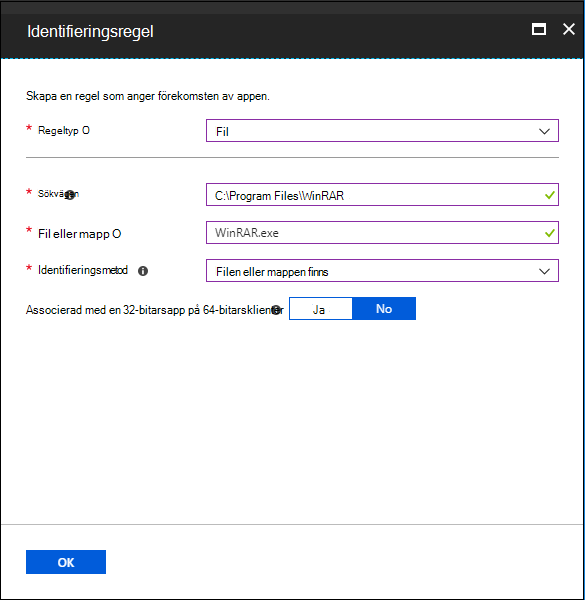Select No on the 32-bit app toggle
The height and width of the screenshot is (600, 585).
point(384,309)
